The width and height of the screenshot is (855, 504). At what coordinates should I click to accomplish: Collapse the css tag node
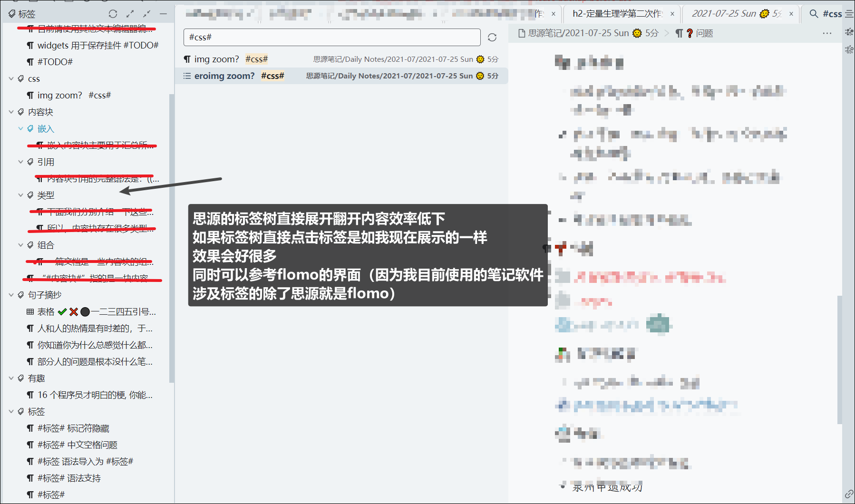(11, 78)
